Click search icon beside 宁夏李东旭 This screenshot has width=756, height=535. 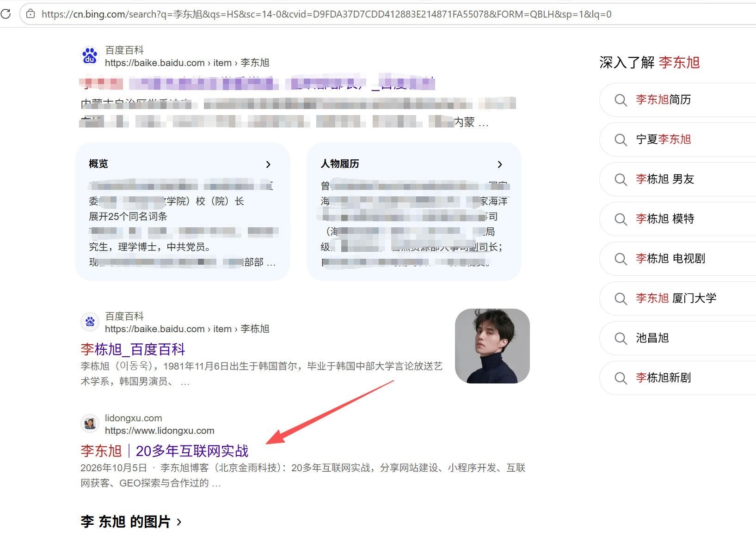click(621, 140)
